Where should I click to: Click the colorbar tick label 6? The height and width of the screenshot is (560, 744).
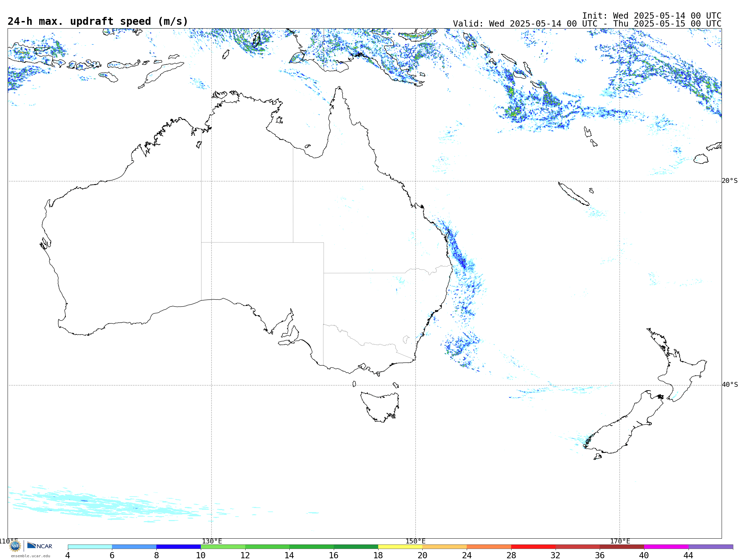pos(112,555)
